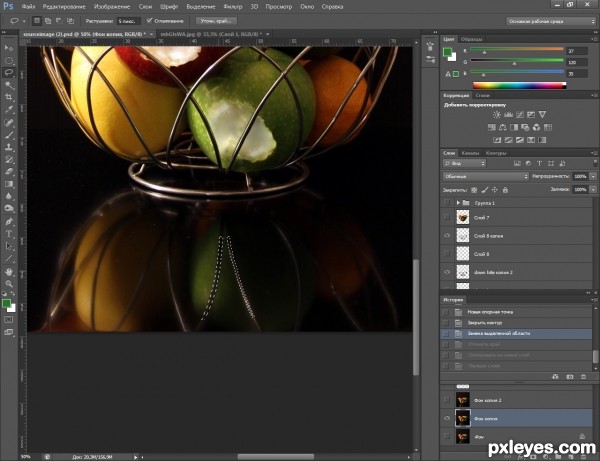Viewport: 600px width, 461px height.
Task: Show the 'Слой 7' layer
Action: 447,217
